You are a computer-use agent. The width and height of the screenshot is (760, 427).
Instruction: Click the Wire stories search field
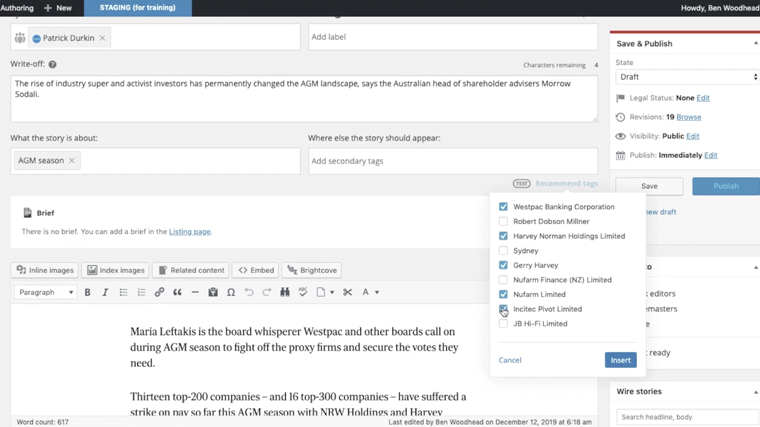click(x=688, y=417)
